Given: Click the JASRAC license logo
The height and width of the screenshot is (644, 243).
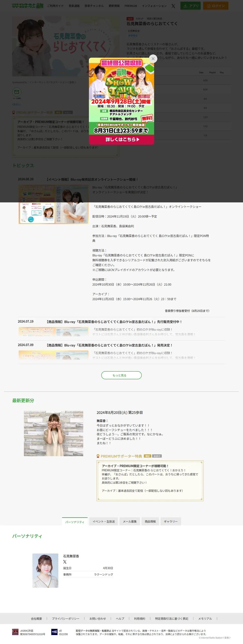Looking at the screenshot, I should (15, 632).
